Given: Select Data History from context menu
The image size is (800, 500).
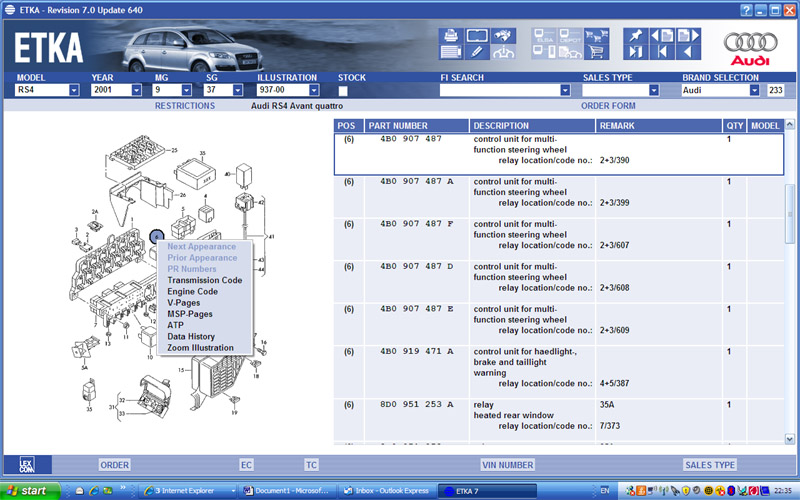Looking at the screenshot, I should coord(191,336).
